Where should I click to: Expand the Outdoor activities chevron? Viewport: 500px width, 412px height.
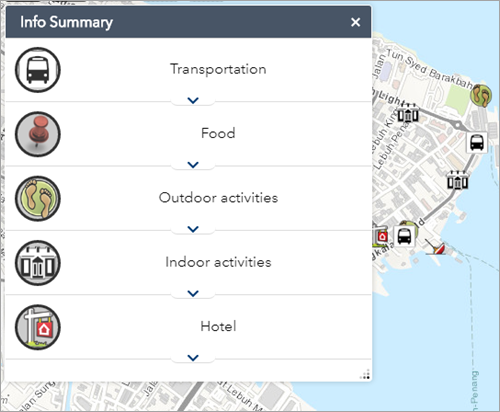pyautogui.click(x=193, y=229)
